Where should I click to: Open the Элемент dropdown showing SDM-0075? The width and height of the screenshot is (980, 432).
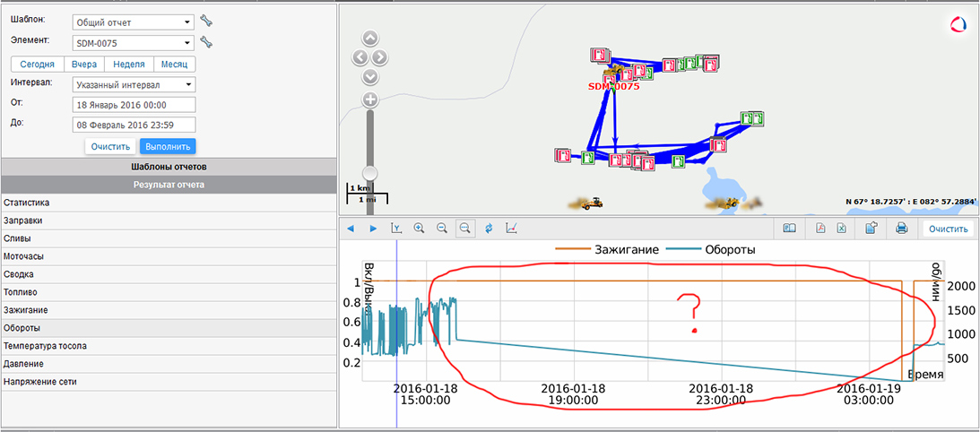click(x=133, y=43)
